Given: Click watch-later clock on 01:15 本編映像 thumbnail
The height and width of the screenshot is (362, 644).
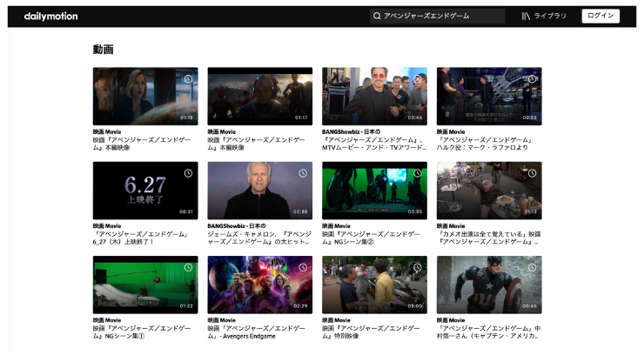Looking at the screenshot, I should (x=188, y=79).
